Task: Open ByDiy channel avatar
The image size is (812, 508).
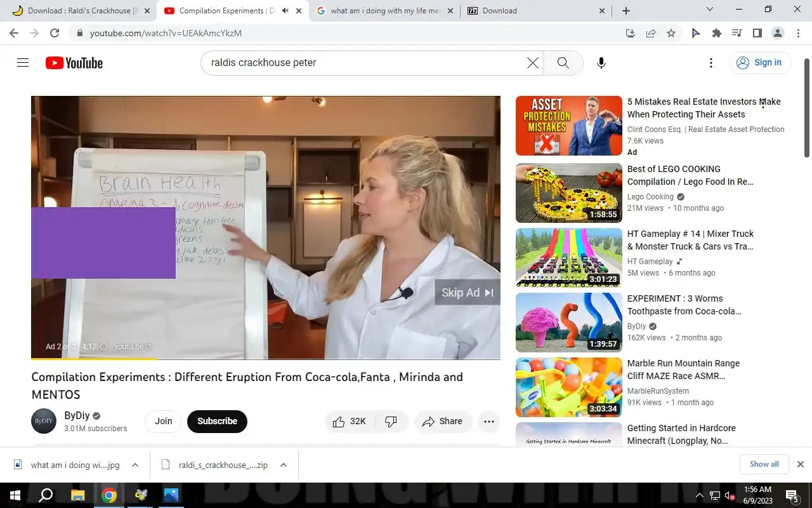Action: (x=44, y=421)
